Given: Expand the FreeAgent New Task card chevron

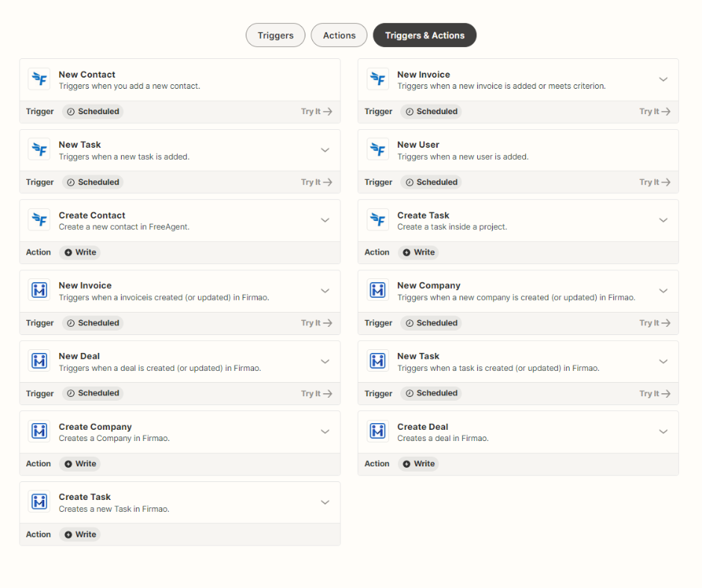Looking at the screenshot, I should (x=325, y=150).
